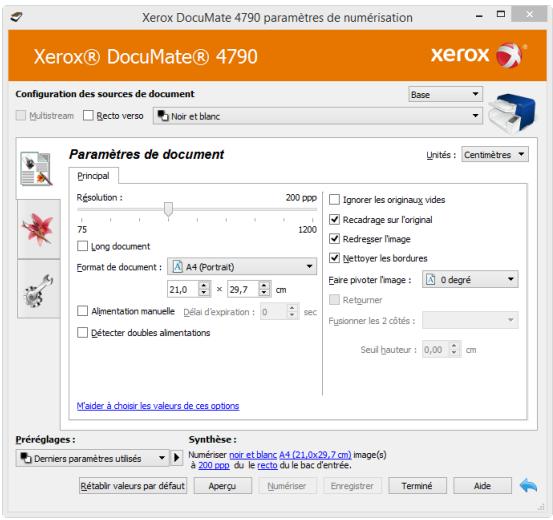Click the 200 ppp summary link
The image size is (553, 520).
(214, 466)
